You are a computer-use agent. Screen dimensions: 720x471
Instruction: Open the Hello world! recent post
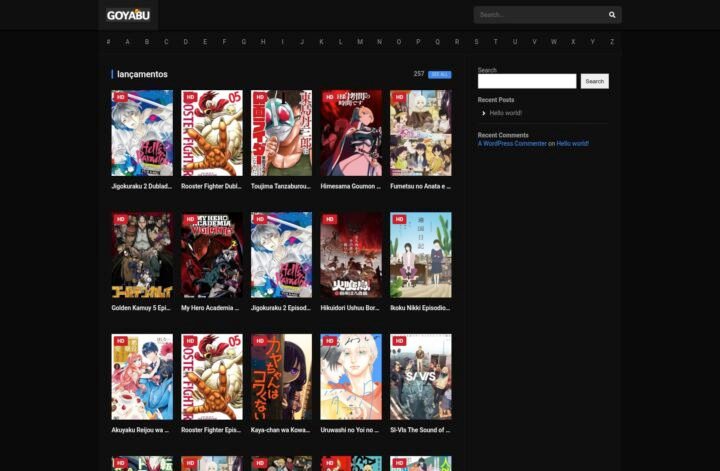click(x=505, y=113)
